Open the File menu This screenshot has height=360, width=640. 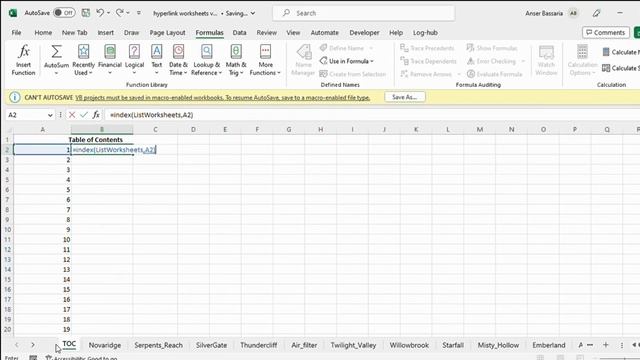(16, 33)
